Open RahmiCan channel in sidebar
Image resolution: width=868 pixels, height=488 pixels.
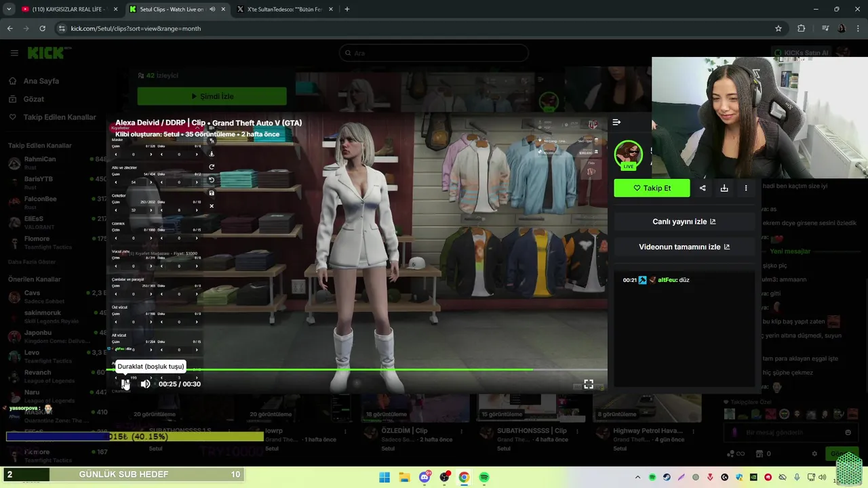click(57, 163)
